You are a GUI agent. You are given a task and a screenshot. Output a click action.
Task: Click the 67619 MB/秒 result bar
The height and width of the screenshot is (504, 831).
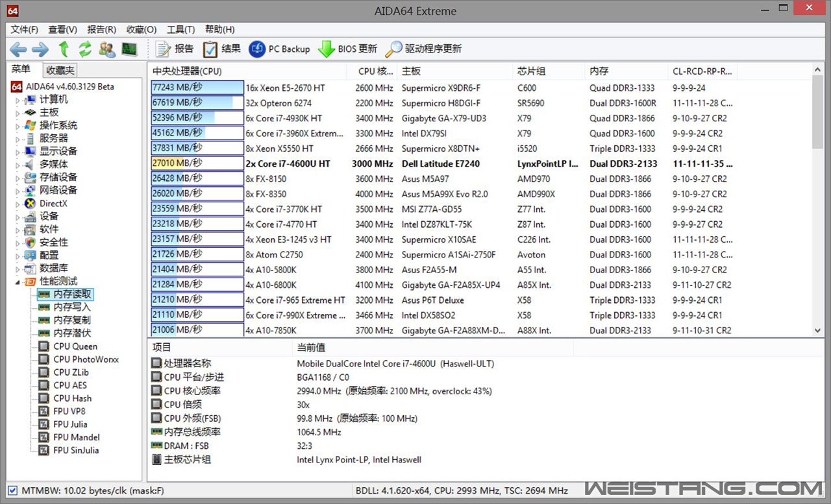[197, 102]
